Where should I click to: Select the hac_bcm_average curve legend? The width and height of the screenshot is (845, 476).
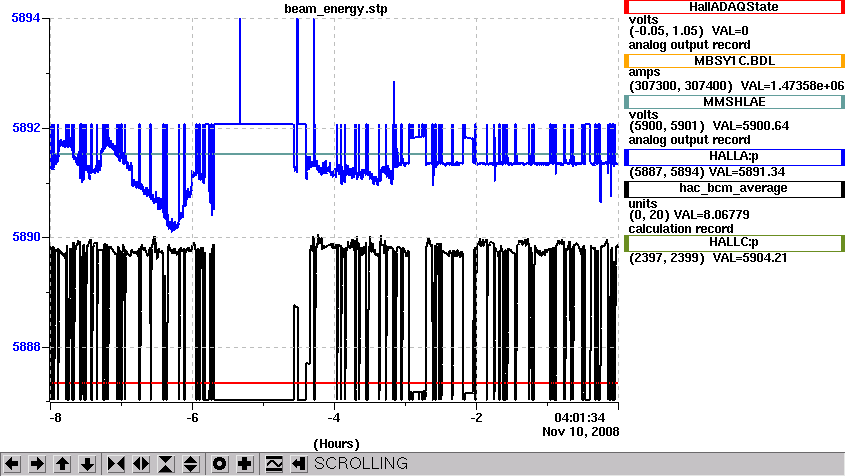point(734,188)
